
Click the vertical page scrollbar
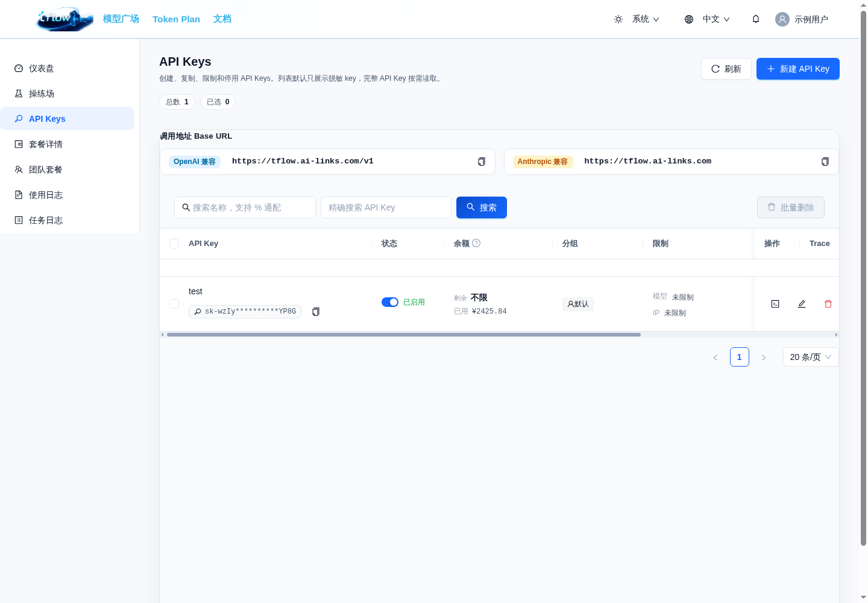[x=863, y=277]
